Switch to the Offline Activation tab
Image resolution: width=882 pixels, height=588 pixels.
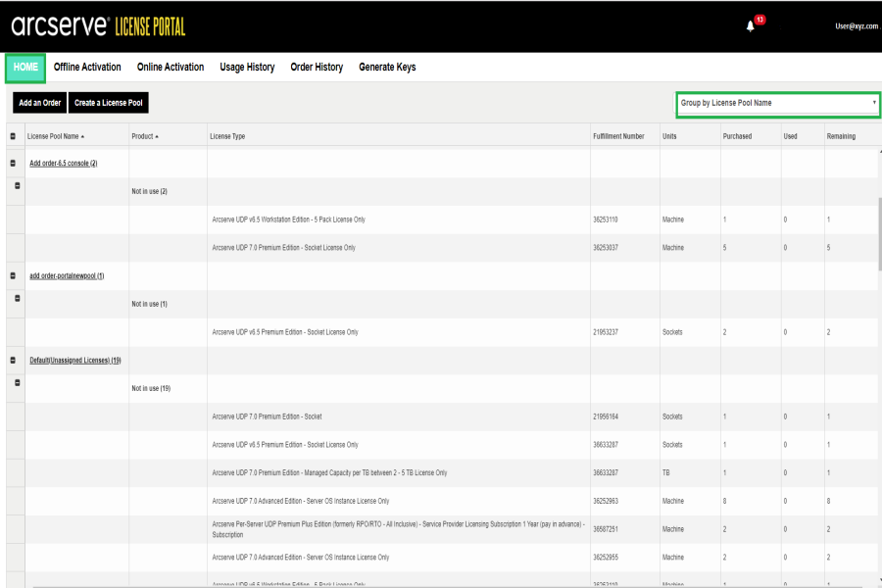point(87,68)
